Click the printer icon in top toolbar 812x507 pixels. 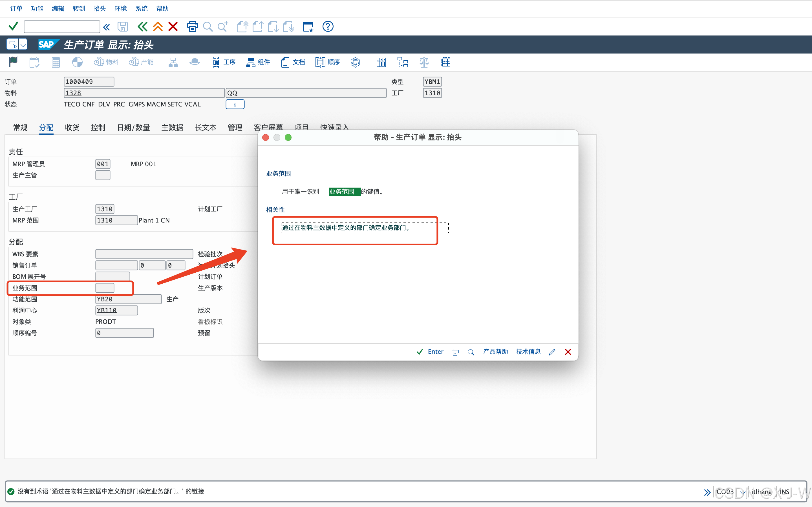(192, 26)
